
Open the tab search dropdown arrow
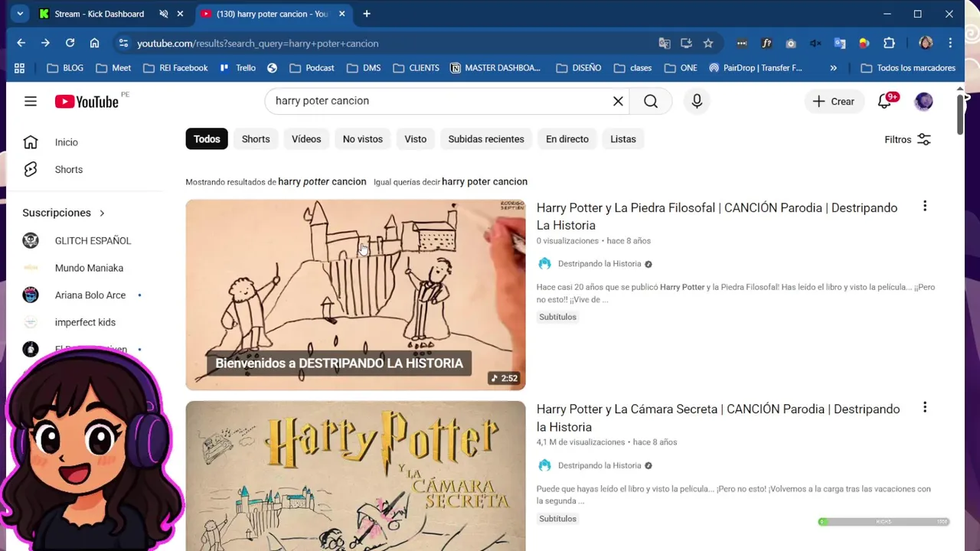tap(20, 14)
